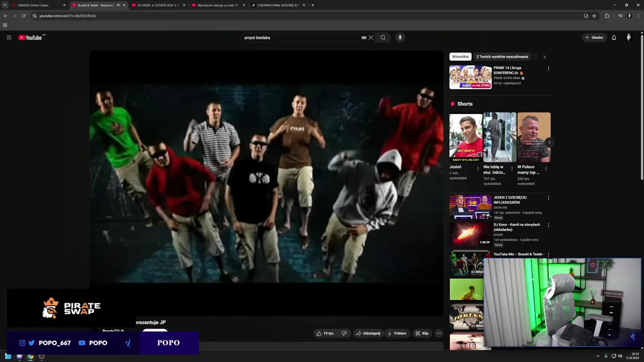644x362 pixels.
Task: Select Z Twoich wyników wyszukiwania chip
Action: tap(502, 57)
